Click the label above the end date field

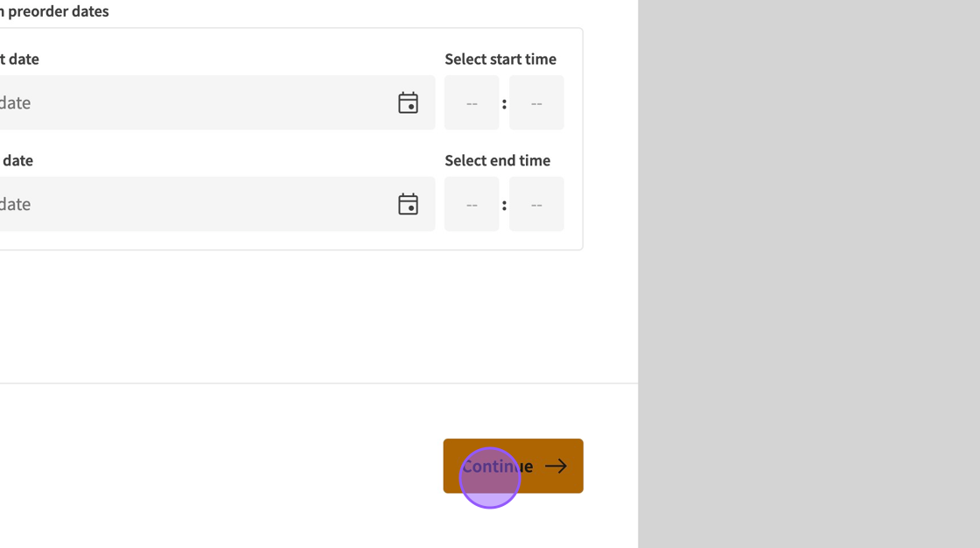(17, 161)
